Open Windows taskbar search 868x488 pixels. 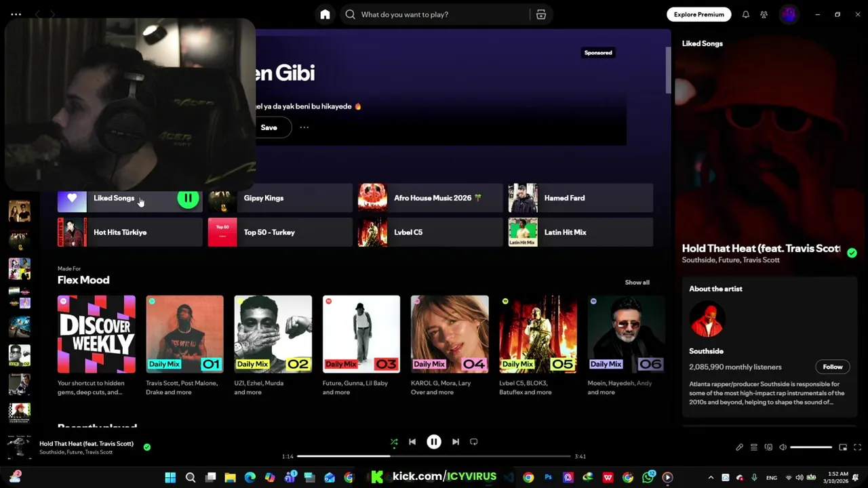[x=191, y=477]
